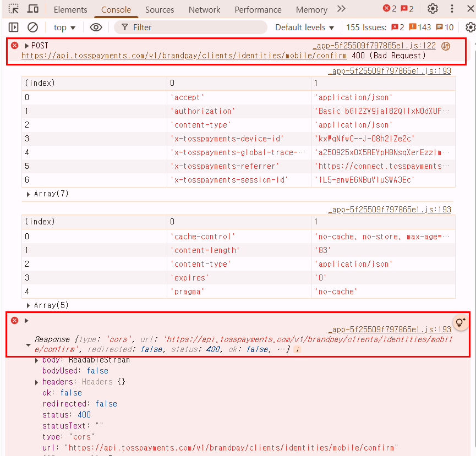Click the bodyUsed: false property
This screenshot has height=456, width=476.
pyautogui.click(x=75, y=371)
